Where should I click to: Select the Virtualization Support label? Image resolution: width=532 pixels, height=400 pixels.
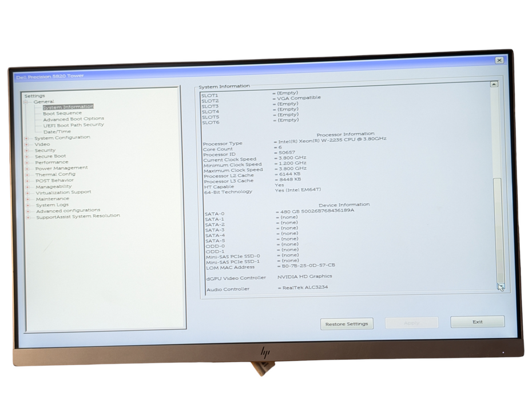pyautogui.click(x=63, y=192)
